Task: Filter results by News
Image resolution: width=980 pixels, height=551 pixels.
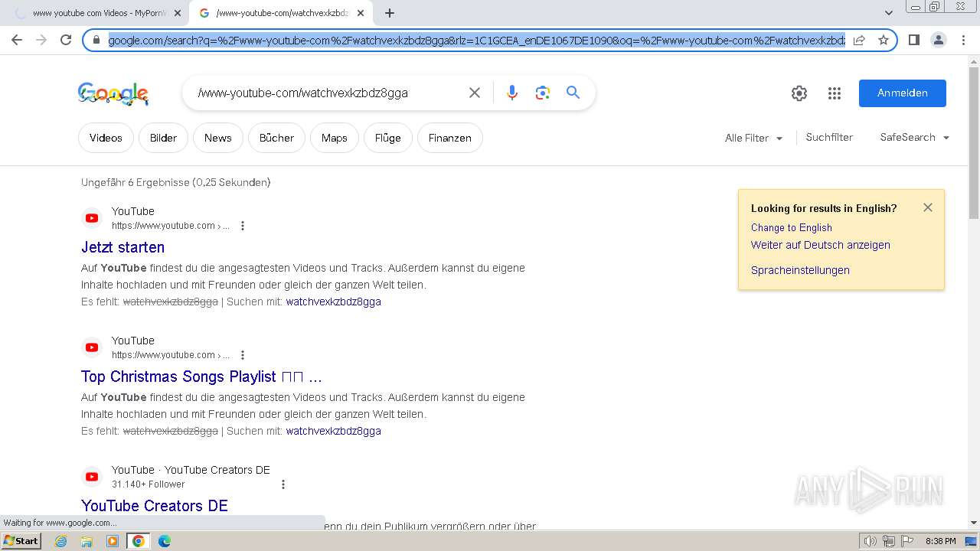Action: click(217, 138)
